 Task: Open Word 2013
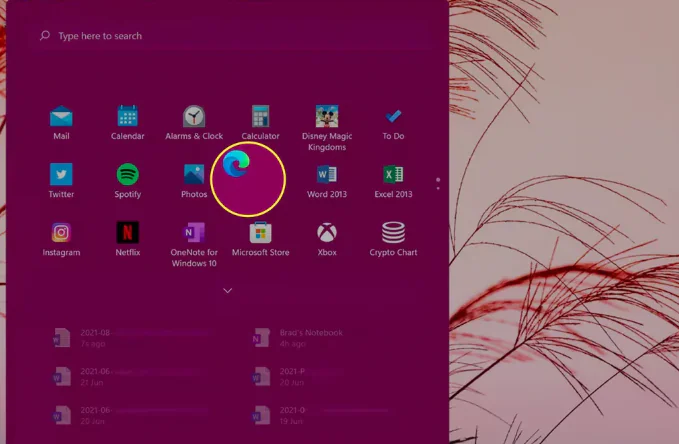[327, 181]
